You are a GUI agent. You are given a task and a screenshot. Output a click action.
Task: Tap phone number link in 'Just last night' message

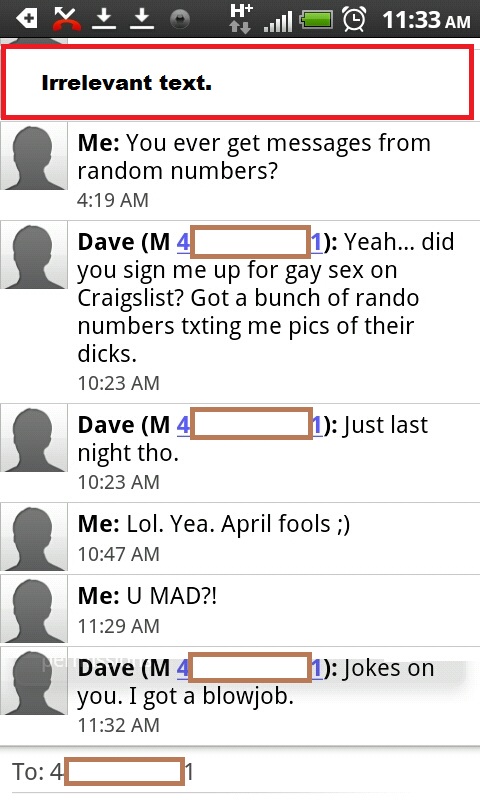250,424
